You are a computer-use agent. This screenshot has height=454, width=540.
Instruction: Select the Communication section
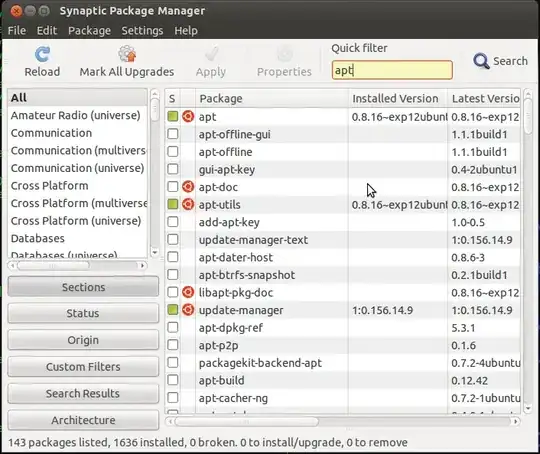tap(77, 133)
